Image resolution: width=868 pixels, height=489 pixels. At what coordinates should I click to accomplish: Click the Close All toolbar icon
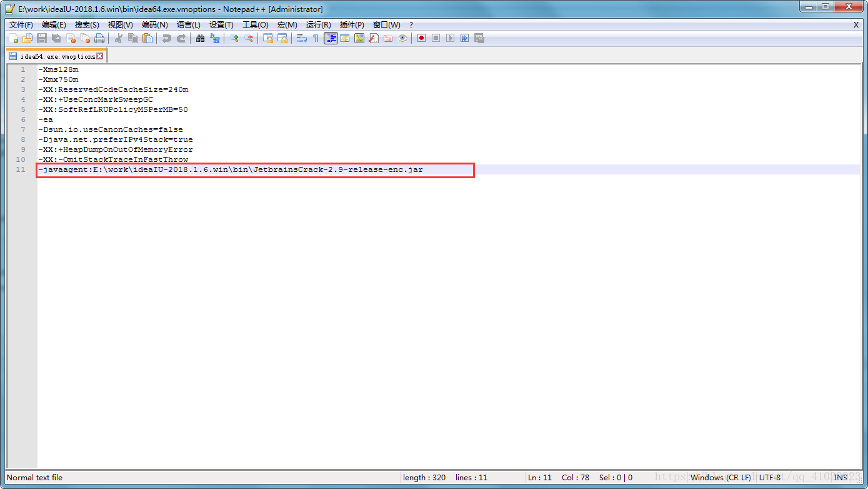[86, 38]
